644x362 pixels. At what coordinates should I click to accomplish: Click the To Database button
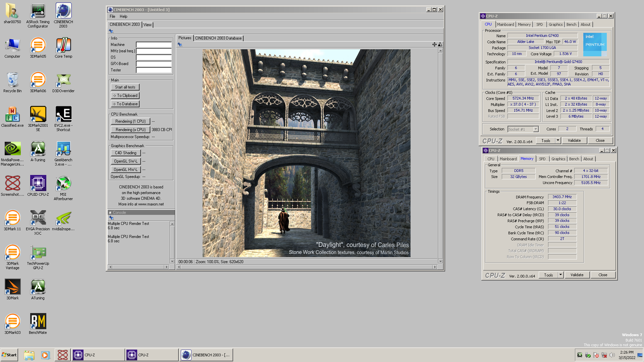click(x=125, y=104)
